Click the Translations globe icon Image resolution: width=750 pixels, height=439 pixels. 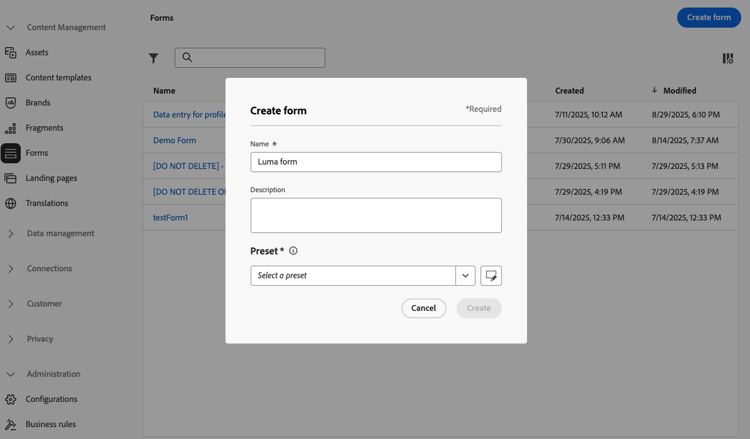pyautogui.click(x=11, y=203)
